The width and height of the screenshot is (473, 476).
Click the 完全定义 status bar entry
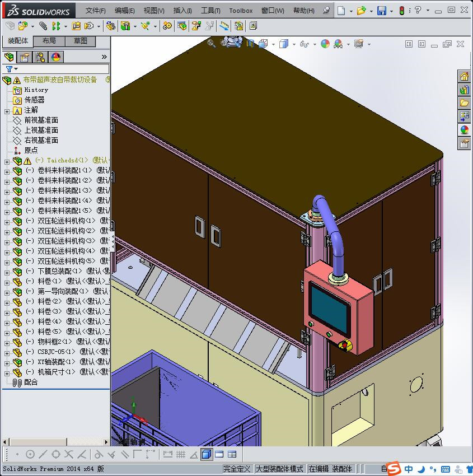tap(237, 469)
